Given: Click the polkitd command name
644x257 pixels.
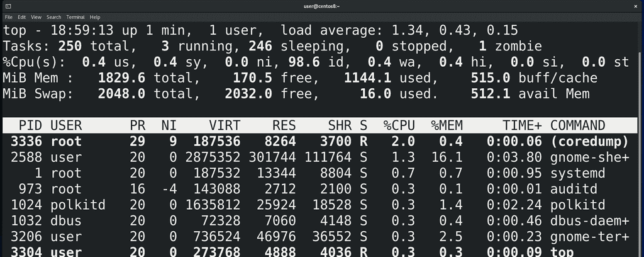Looking at the screenshot, I should coord(577,204).
